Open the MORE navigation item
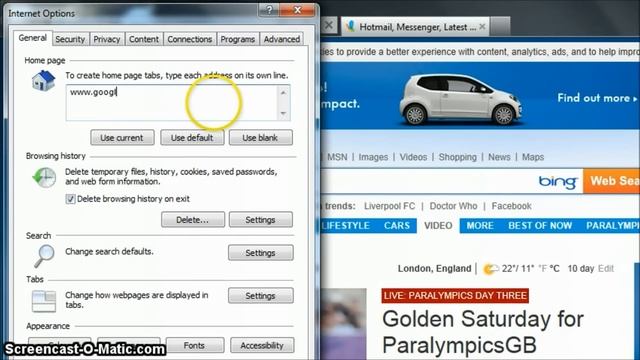 tap(480, 226)
